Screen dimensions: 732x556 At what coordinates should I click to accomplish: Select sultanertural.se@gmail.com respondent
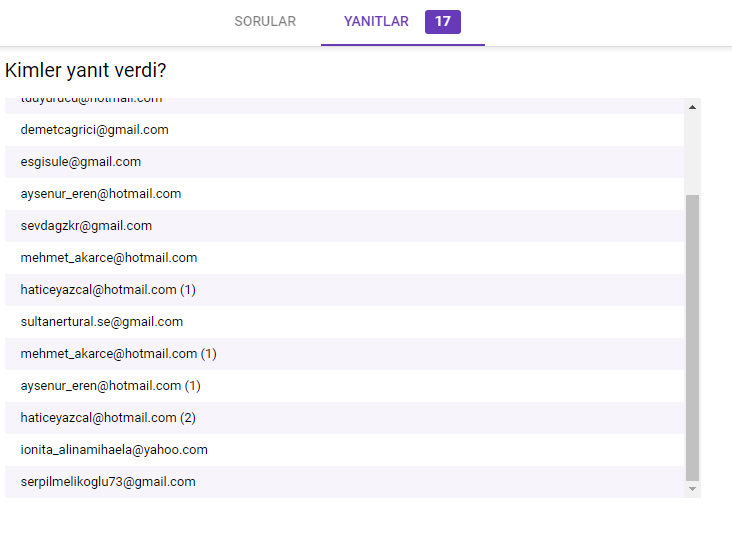point(102,322)
